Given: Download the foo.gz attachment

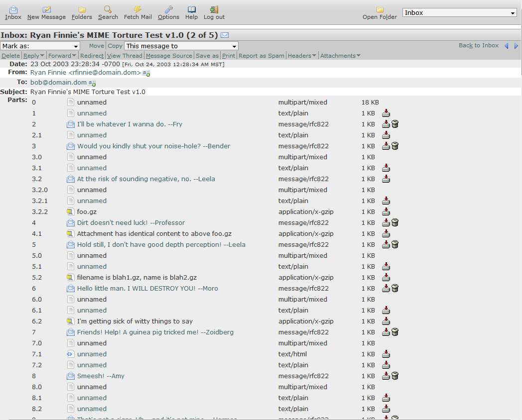Looking at the screenshot, I should coord(386,212).
